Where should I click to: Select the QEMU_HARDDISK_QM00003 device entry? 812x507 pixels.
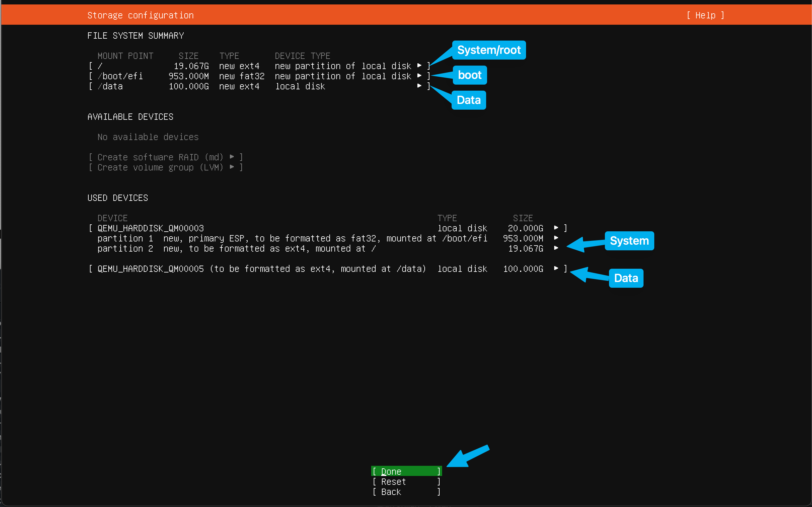[150, 228]
